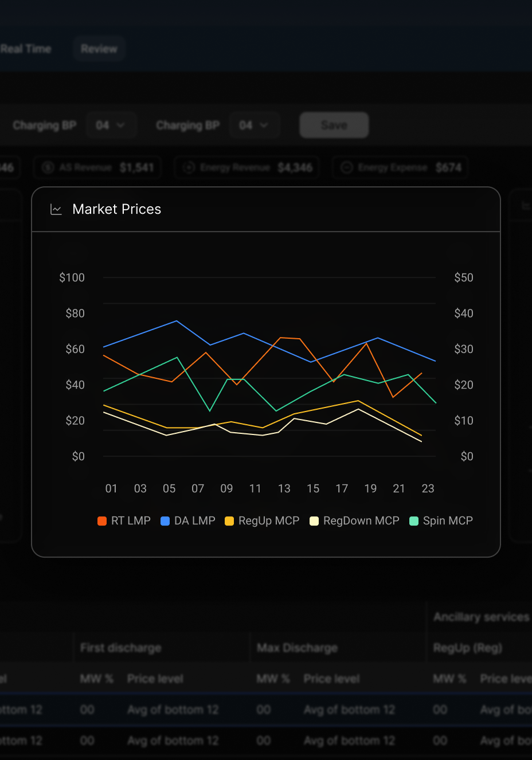Toggle the RegUp MCP legend swatch
The height and width of the screenshot is (760, 532).
229,521
